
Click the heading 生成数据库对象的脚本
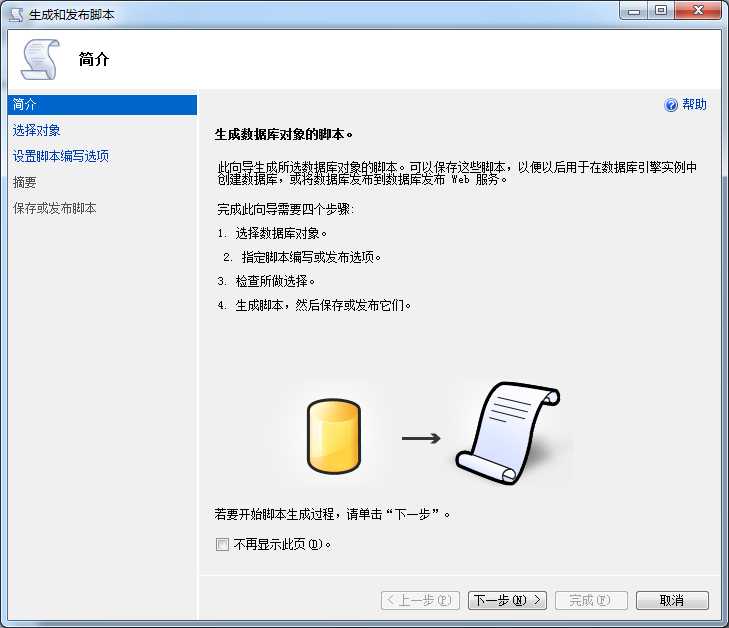coord(284,135)
